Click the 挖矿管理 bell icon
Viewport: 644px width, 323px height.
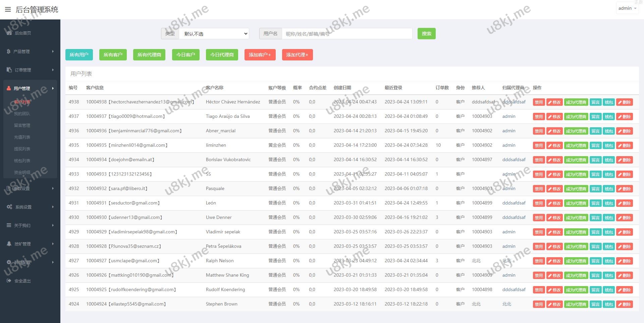9,244
